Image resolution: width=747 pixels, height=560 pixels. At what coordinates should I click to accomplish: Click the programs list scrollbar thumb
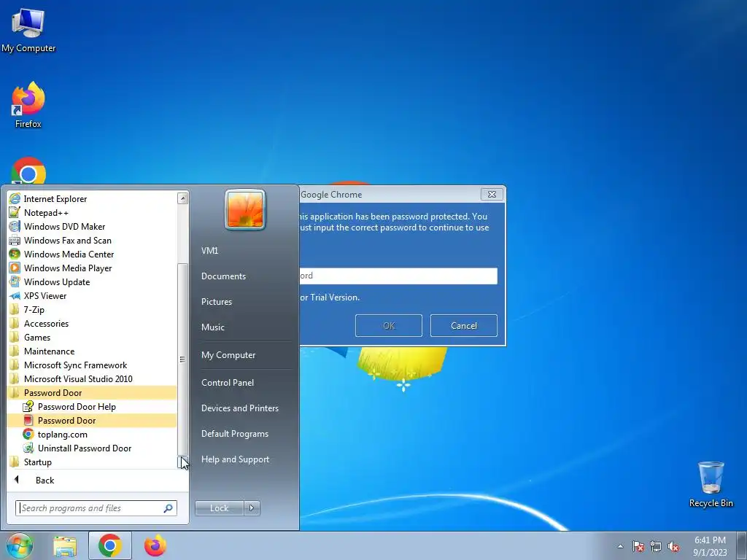(183, 359)
